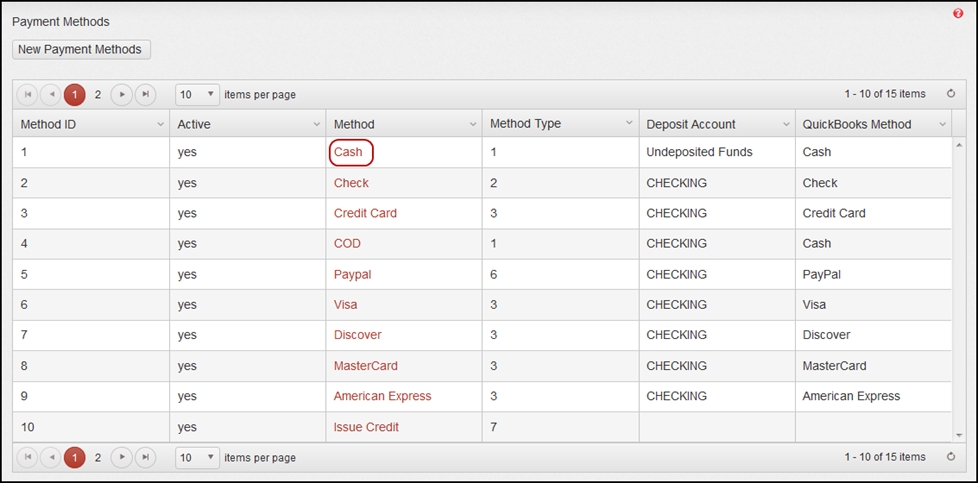Open the Method column filter dropdown
The image size is (978, 483).
pos(473,124)
